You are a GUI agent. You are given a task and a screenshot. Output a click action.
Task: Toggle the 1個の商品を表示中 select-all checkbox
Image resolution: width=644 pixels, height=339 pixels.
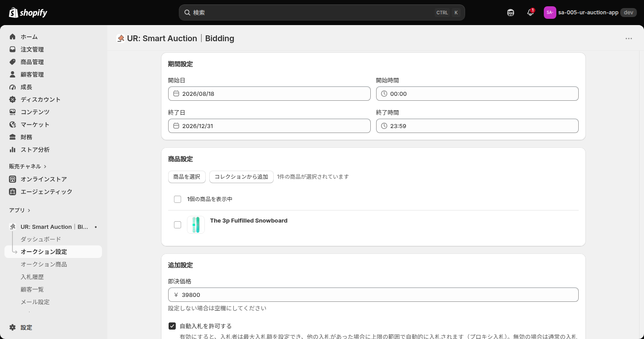[178, 199]
